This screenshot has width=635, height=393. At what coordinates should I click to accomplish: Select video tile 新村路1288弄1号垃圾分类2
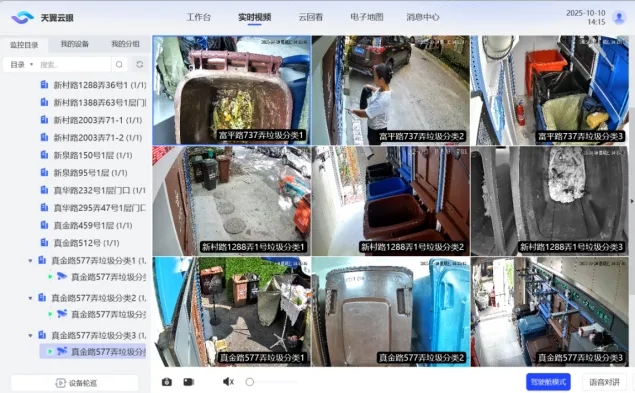pyautogui.click(x=391, y=201)
